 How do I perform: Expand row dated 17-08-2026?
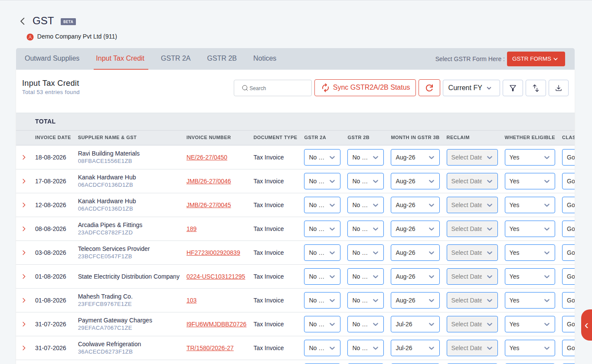[x=24, y=181]
